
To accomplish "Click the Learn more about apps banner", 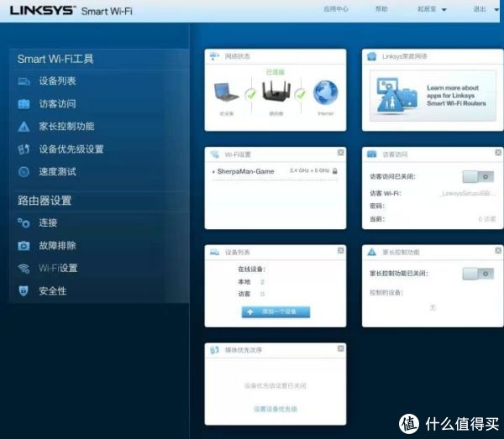I will coord(433,96).
